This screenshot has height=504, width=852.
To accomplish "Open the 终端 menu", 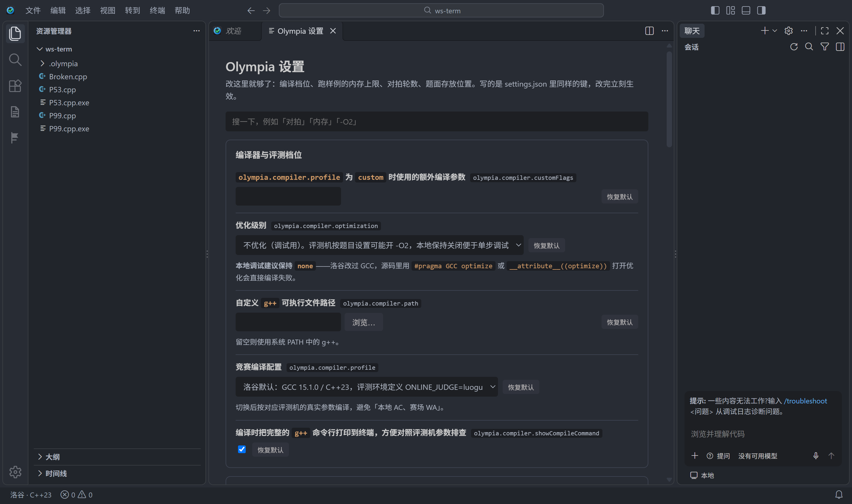I will click(x=157, y=11).
